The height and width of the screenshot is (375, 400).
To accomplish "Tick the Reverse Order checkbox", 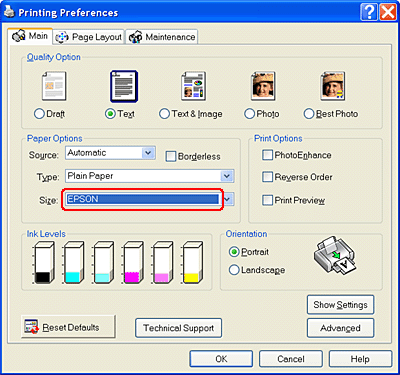I will (x=267, y=177).
